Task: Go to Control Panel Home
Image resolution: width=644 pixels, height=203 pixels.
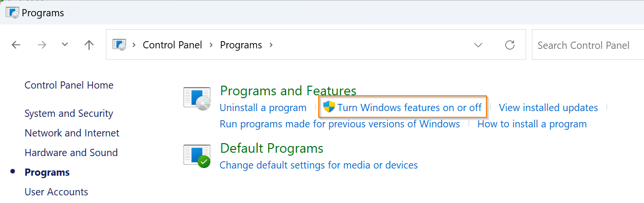Action: (69, 85)
